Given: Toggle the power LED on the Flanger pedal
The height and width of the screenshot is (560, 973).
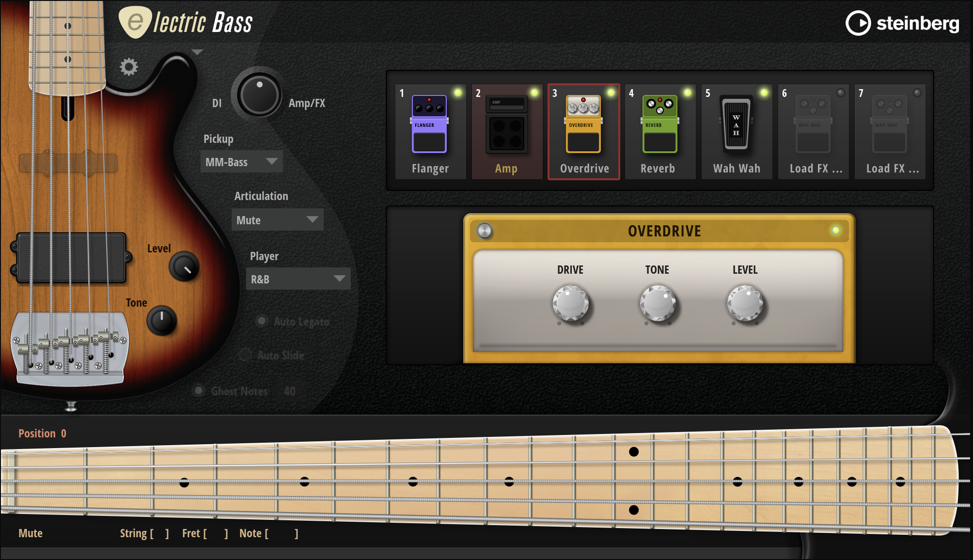Looking at the screenshot, I should coord(458,92).
